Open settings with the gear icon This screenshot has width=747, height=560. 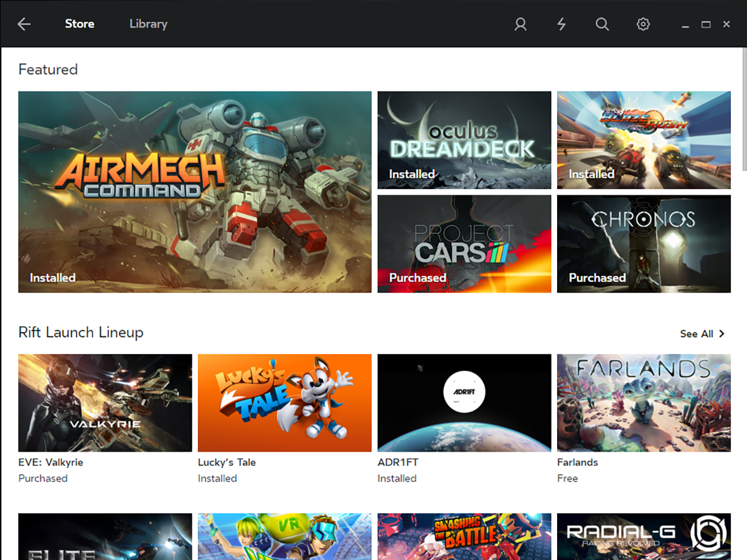pyautogui.click(x=643, y=24)
